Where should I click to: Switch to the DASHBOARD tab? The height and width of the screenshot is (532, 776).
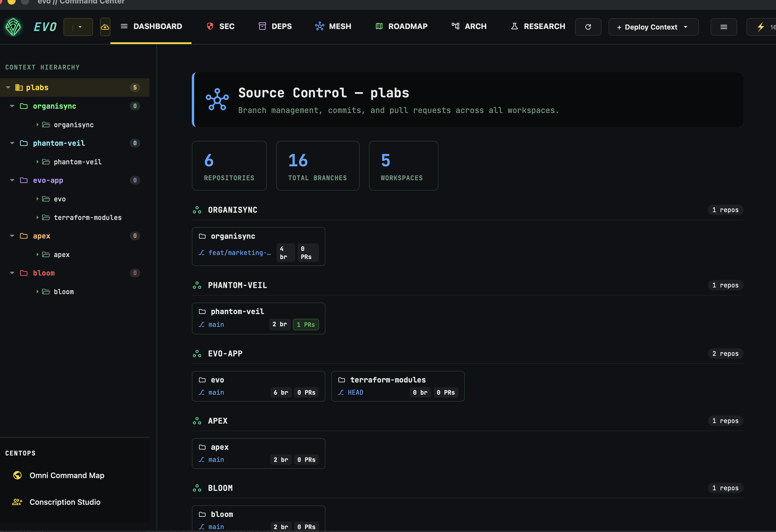pyautogui.click(x=151, y=26)
